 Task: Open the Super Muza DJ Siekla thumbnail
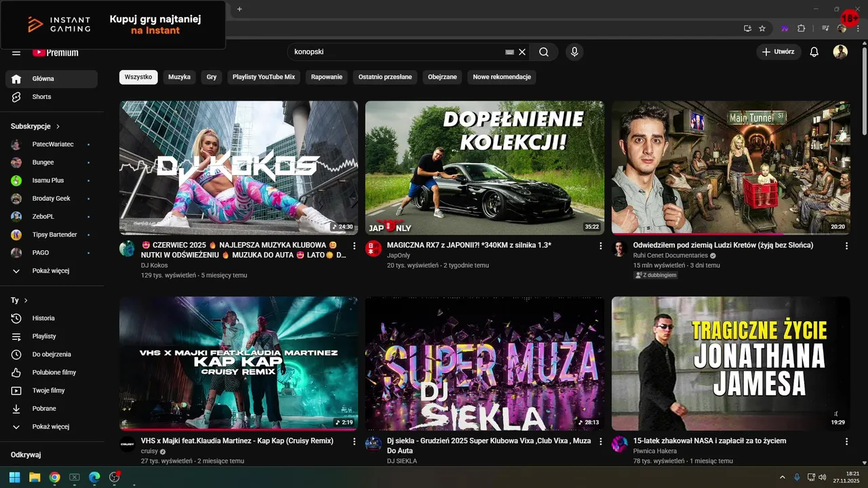coord(485,363)
